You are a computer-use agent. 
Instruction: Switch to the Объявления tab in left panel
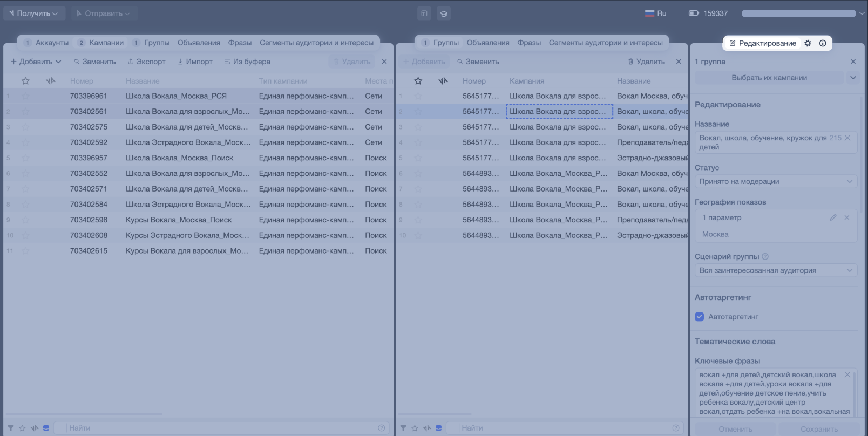[x=199, y=43]
